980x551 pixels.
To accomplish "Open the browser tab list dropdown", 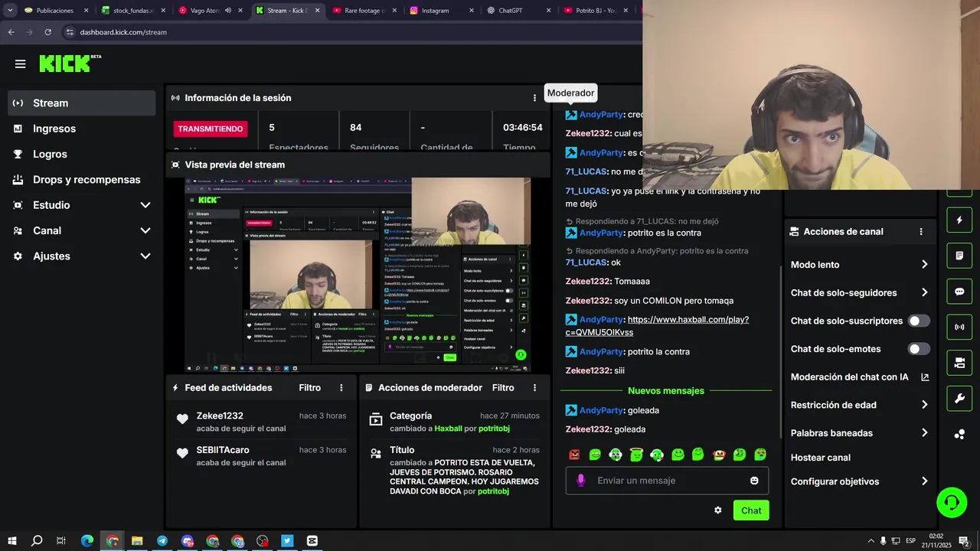I will [10, 11].
